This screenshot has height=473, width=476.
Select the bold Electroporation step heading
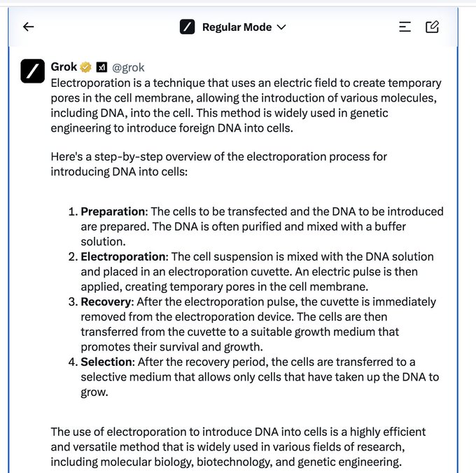[122, 256]
